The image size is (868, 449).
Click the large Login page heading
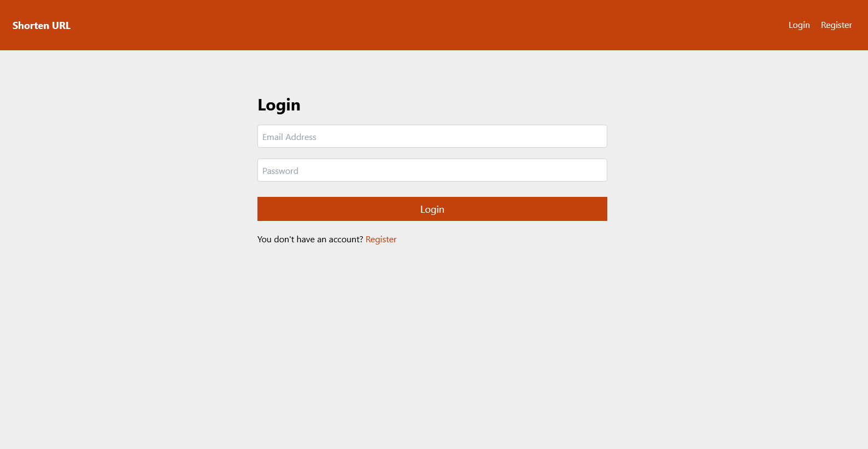279,105
